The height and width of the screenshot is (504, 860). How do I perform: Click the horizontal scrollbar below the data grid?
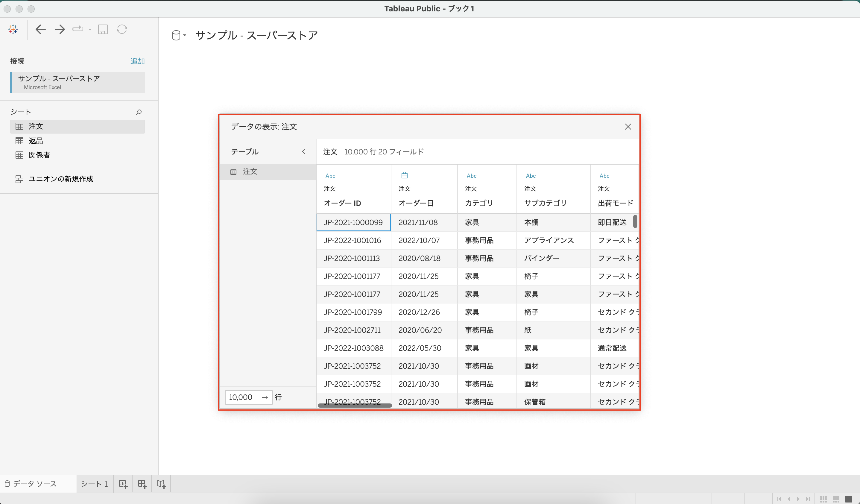tap(354, 405)
